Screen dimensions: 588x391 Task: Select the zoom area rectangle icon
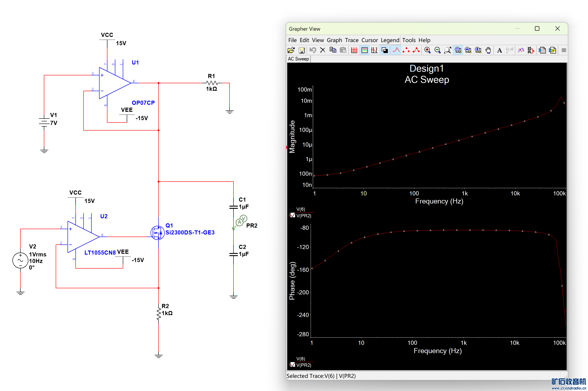(x=458, y=50)
